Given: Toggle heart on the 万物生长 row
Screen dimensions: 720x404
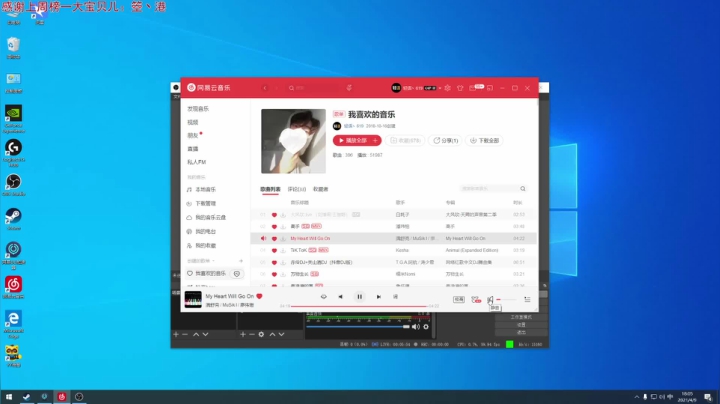Looking at the screenshot, I should click(x=274, y=275).
